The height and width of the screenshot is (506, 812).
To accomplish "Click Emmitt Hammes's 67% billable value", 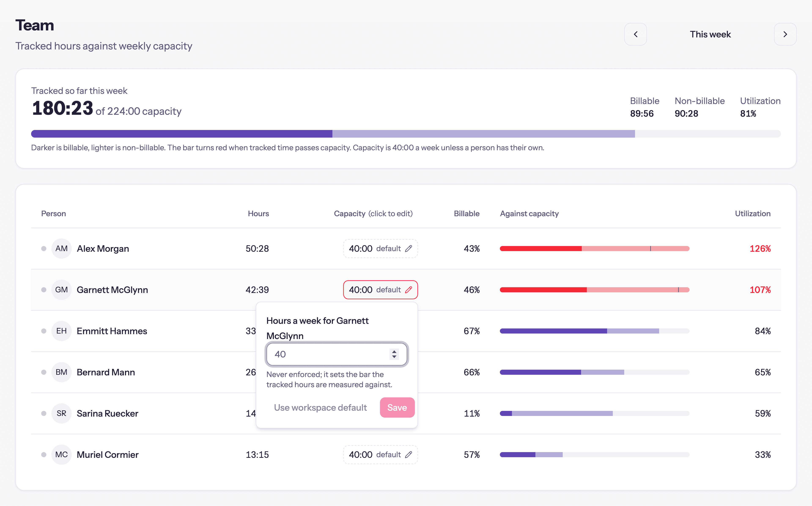I will coord(472,331).
